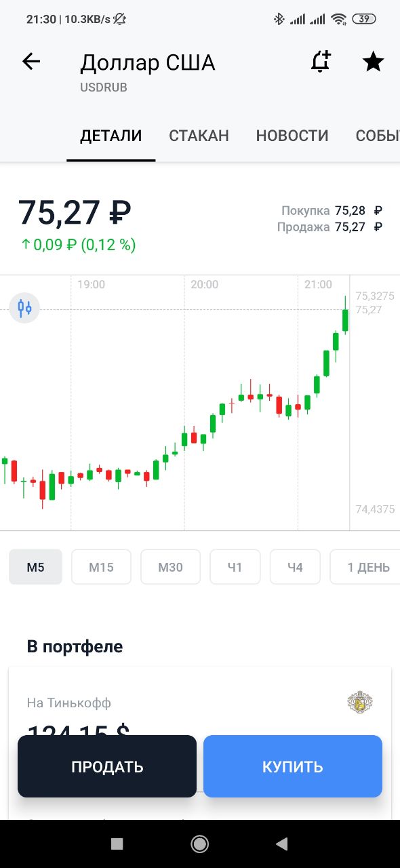Viewport: 400px width, 868px height.
Task: Select the 1 ДЕНЬ timeframe
Action: (x=366, y=567)
